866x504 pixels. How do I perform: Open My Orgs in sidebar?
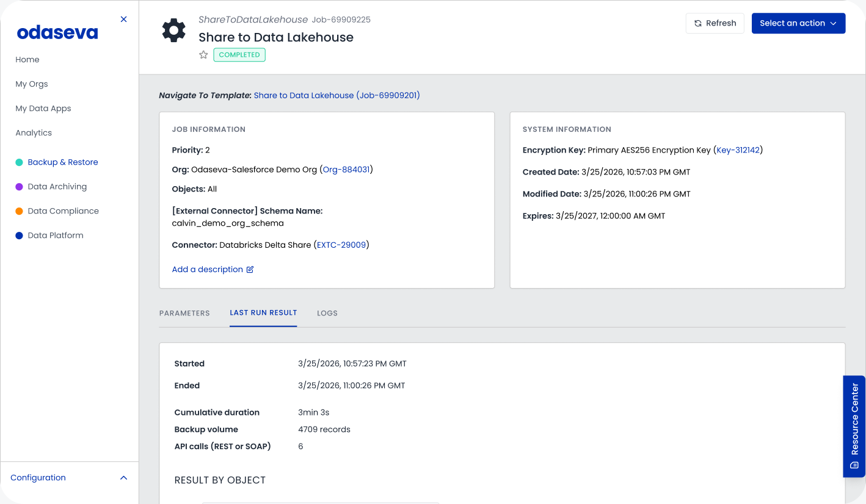click(x=32, y=84)
